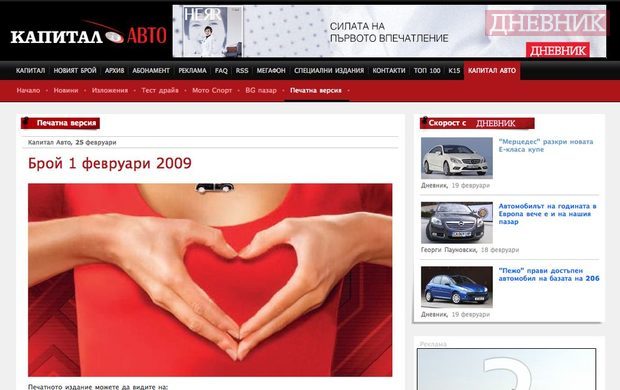Image resolution: width=620 pixels, height=390 pixels.
Task: Open the blue Peugeot 206 thumbnail
Action: (x=457, y=287)
